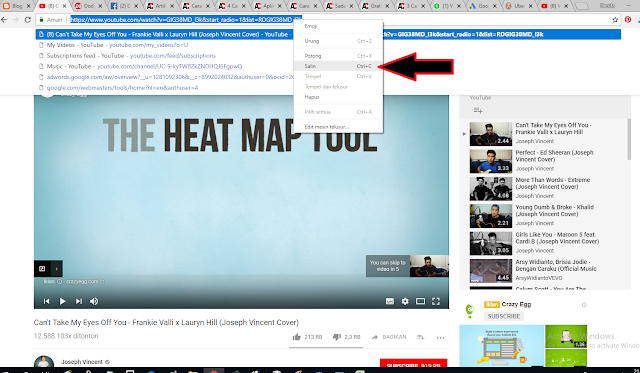Open the Perfect - Ed Sheeran cover thumbnail

(491, 161)
